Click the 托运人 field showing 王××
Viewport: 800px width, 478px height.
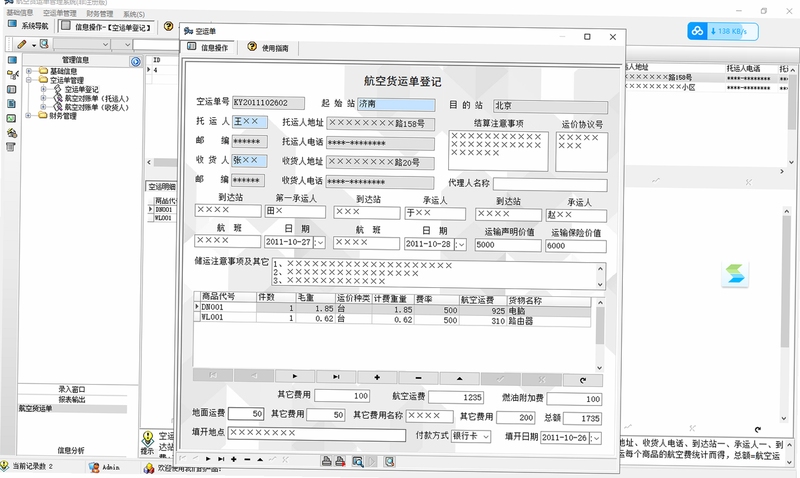[x=249, y=122]
